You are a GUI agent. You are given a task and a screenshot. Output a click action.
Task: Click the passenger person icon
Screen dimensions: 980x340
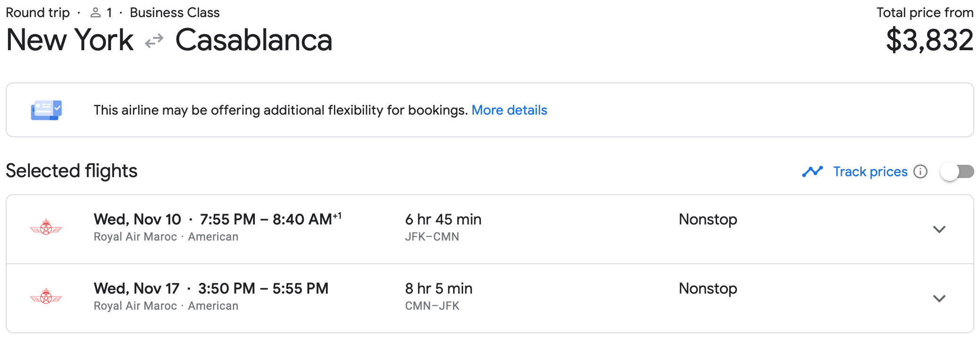pos(96,12)
